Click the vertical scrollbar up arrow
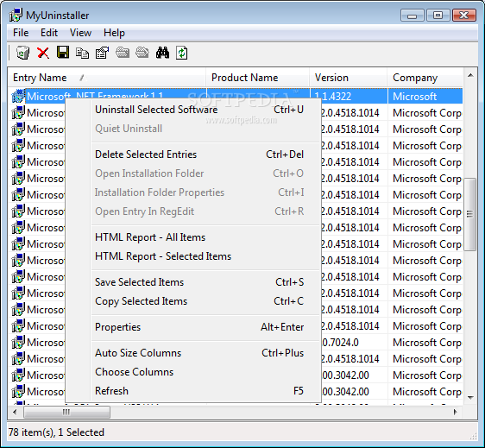Screen dimensions: 485x448 (x=470, y=75)
